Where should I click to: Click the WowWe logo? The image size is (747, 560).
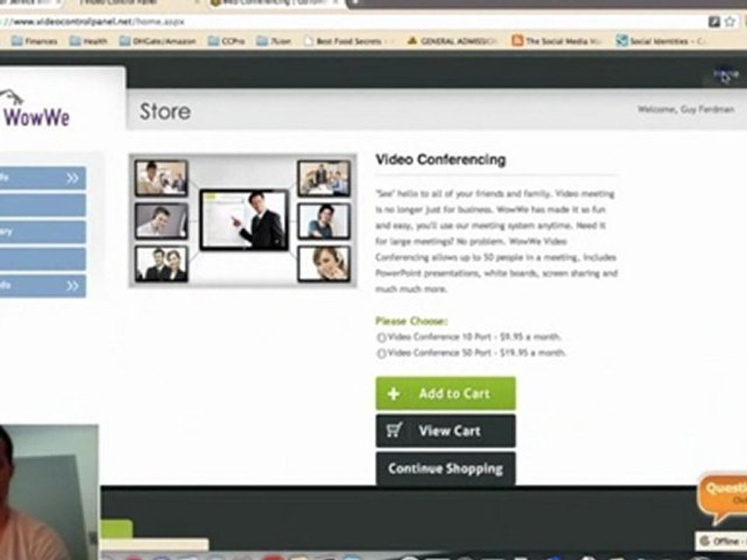pyautogui.click(x=36, y=110)
